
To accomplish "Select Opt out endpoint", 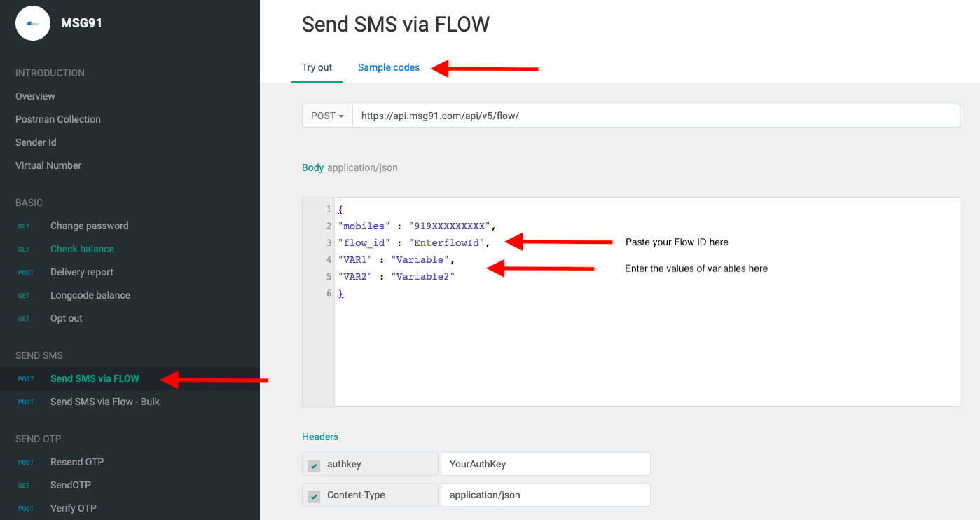I will pos(67,318).
